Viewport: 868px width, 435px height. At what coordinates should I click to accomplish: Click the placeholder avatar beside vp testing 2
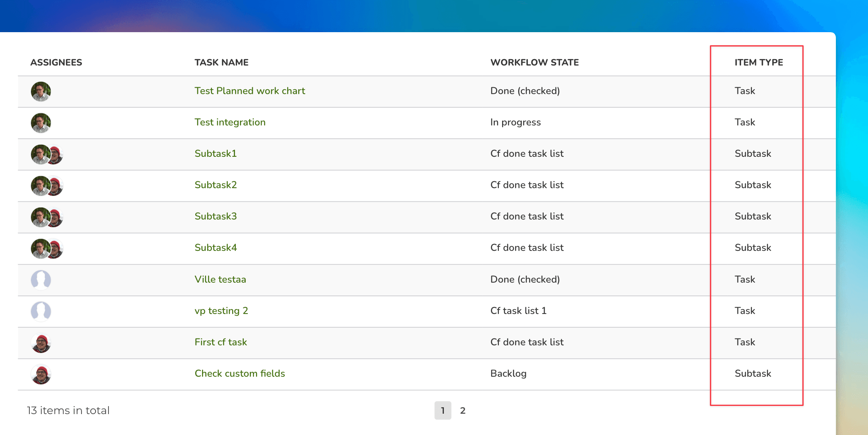[41, 311]
